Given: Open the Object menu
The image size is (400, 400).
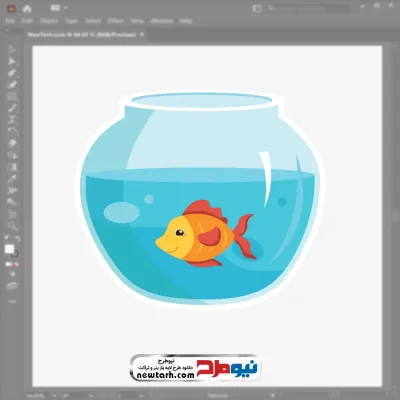Looking at the screenshot, I should coord(49,21).
